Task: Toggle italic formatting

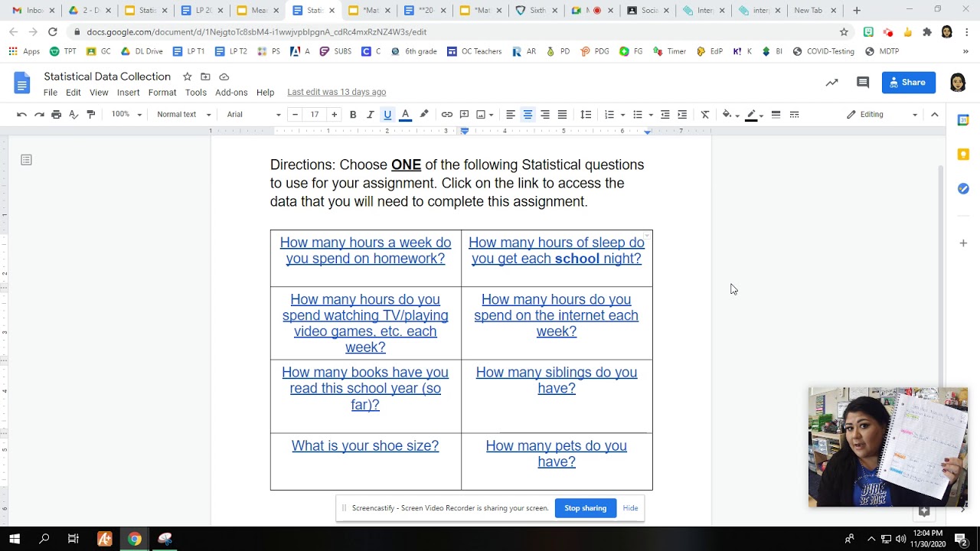Action: tap(370, 115)
